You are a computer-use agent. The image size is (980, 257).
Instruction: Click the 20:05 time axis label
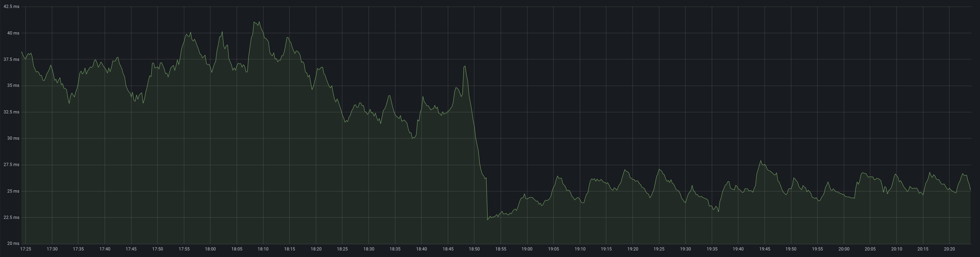tap(870, 249)
